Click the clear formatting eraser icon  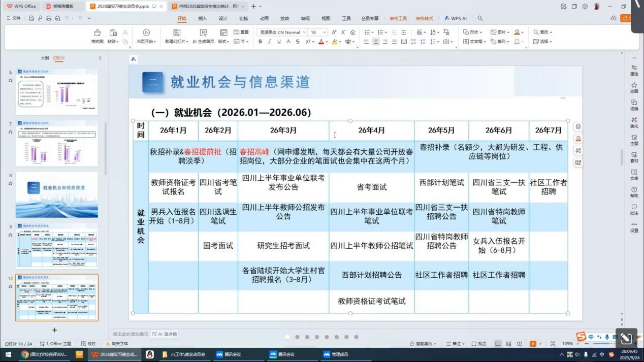[352, 32]
